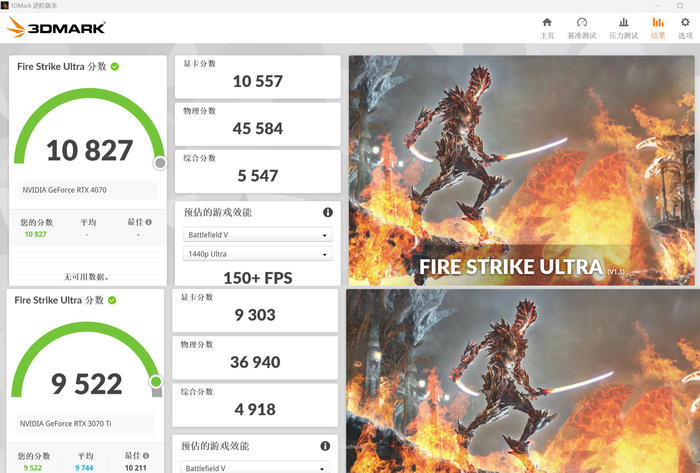Click the 无可用数据 message
700x473 pixels.
coord(87,277)
